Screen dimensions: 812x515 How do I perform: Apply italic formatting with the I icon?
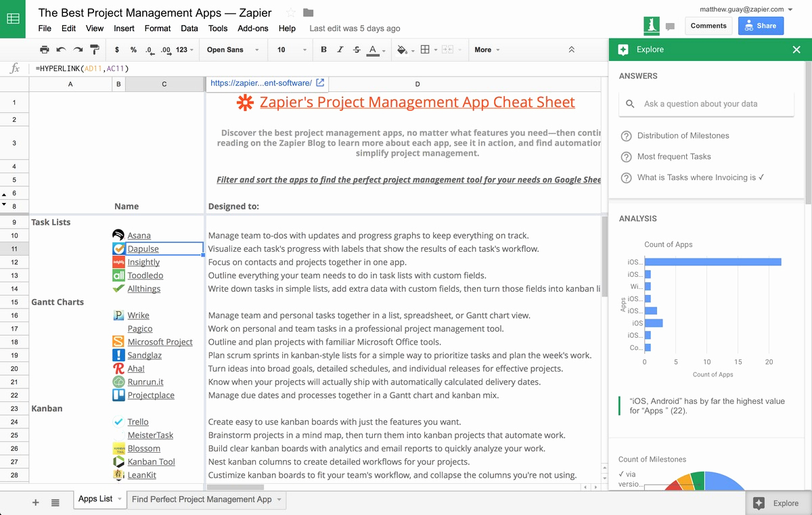pyautogui.click(x=340, y=49)
